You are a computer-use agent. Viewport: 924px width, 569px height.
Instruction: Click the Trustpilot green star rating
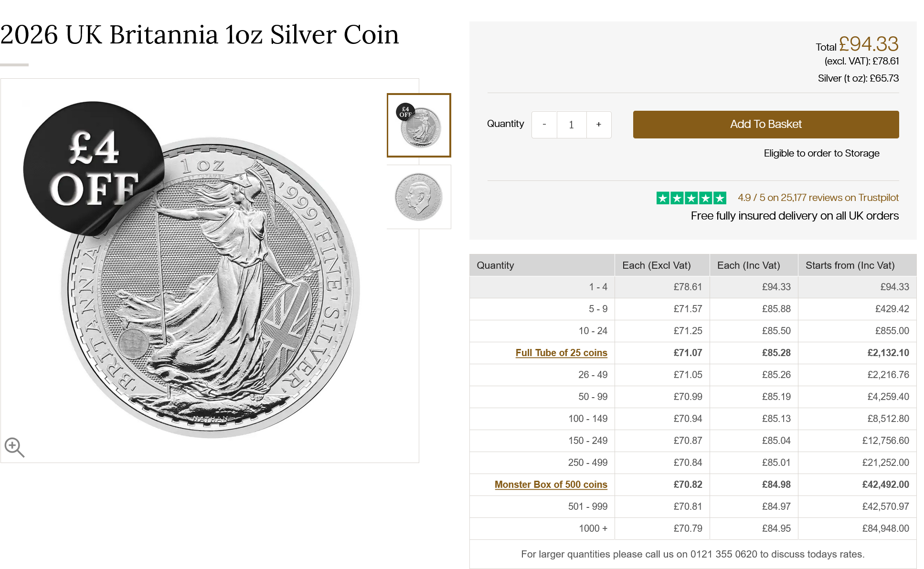point(691,198)
